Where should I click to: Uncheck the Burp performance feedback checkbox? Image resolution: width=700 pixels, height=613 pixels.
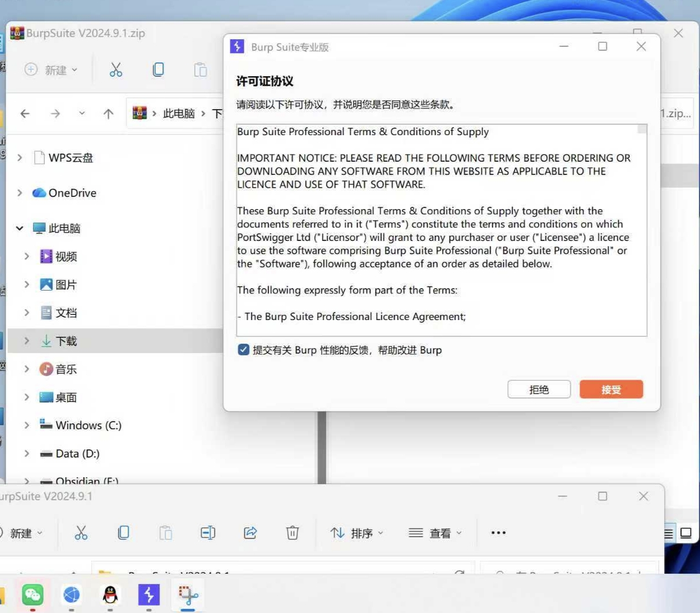click(243, 350)
